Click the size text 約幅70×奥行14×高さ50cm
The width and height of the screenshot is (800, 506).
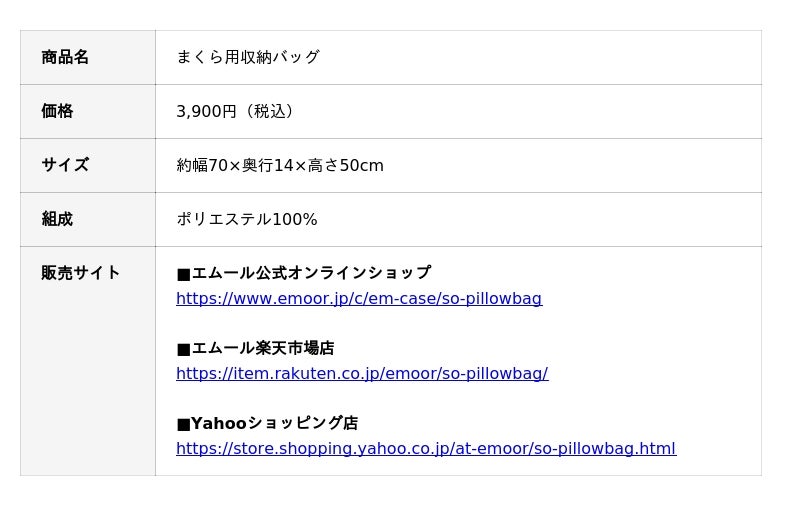coord(280,165)
